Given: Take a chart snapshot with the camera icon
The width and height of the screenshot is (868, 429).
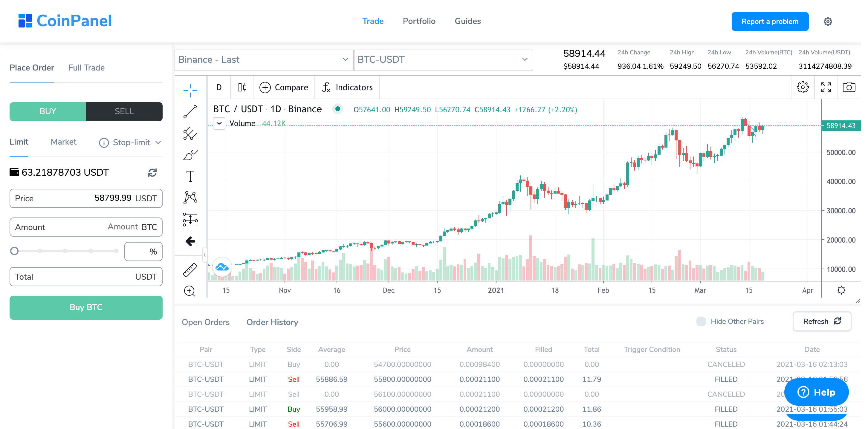Looking at the screenshot, I should click(849, 87).
